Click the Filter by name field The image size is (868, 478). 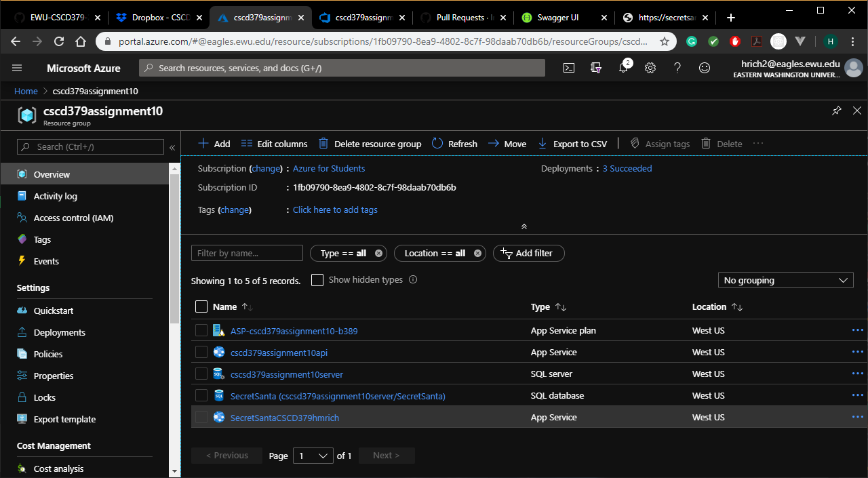click(247, 253)
